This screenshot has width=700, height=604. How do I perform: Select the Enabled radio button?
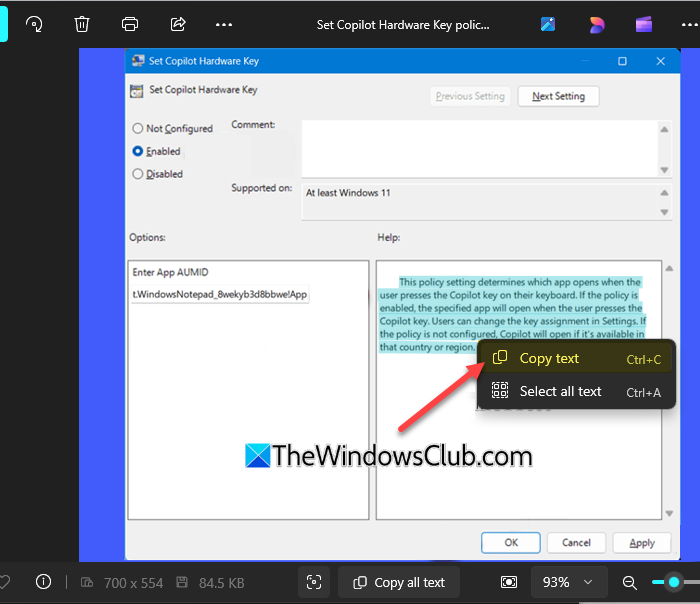(x=138, y=151)
